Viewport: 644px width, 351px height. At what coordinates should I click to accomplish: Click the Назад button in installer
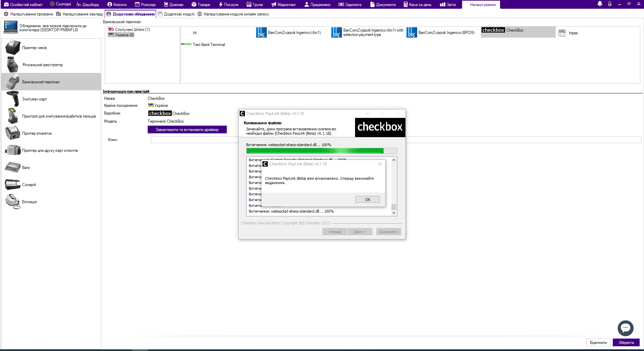coord(335,232)
